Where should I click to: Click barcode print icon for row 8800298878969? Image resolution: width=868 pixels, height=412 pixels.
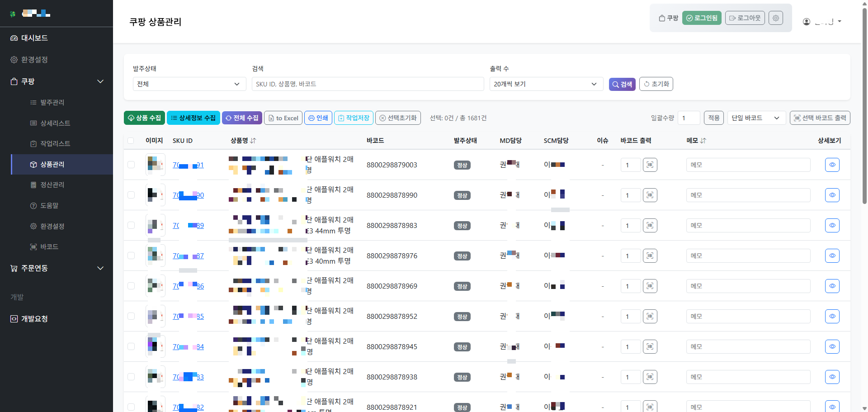650,286
